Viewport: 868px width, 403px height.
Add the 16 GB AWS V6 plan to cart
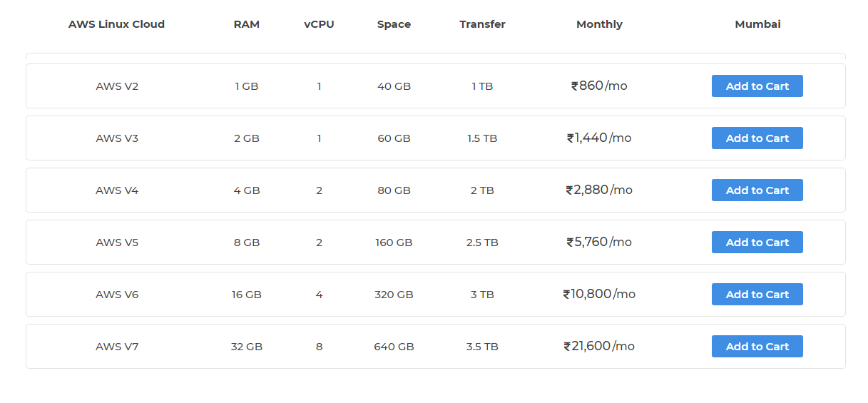point(757,295)
